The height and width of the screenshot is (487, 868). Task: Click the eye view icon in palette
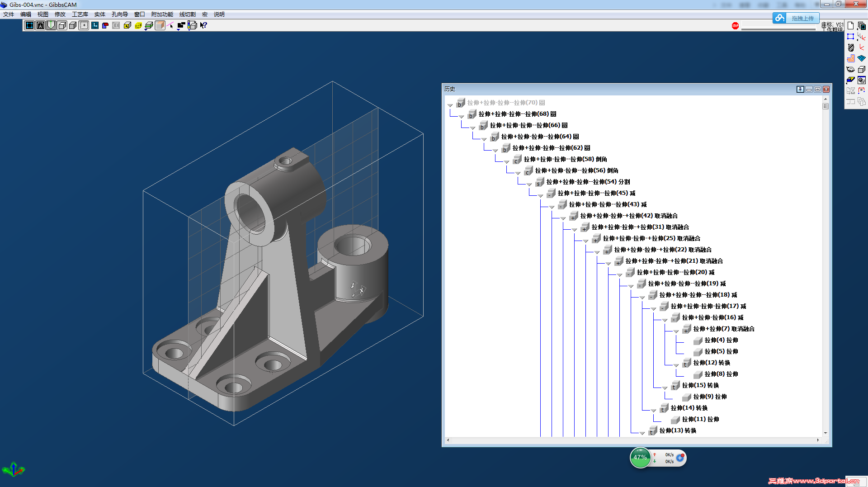click(851, 69)
